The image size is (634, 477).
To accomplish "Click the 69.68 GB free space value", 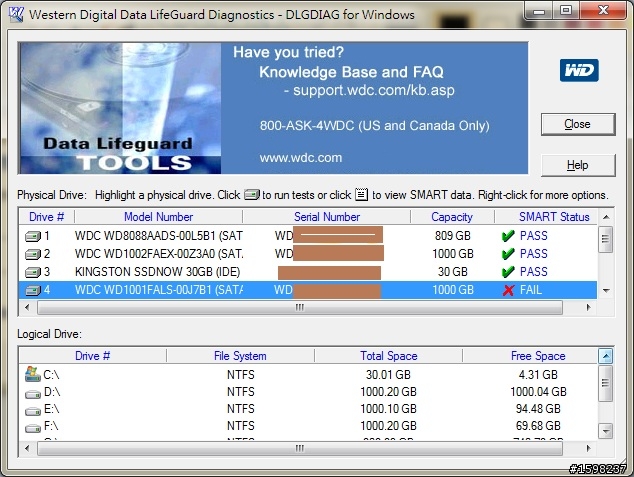I will [538, 426].
